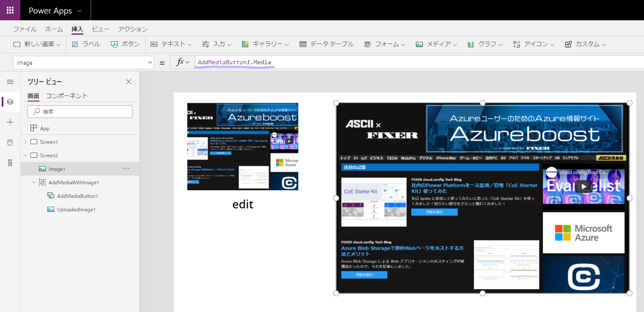The width and height of the screenshot is (644, 312).
Task: Open the property selector dropdown showing Image
Action: coord(83,63)
